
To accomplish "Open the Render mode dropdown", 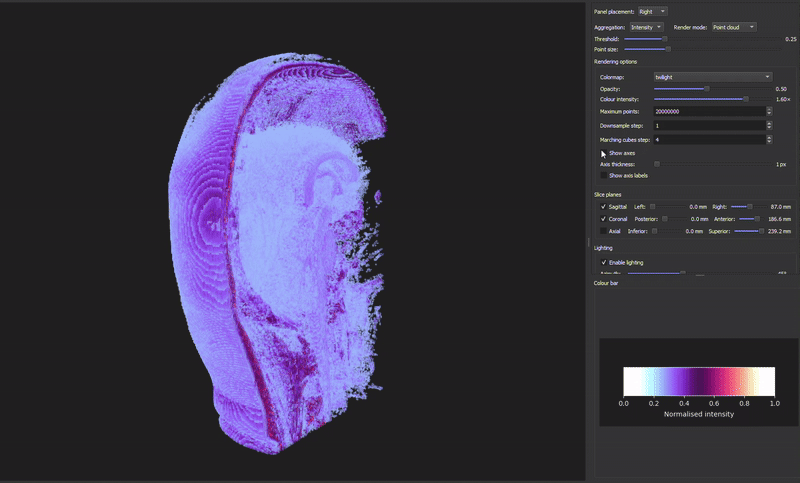I will pyautogui.click(x=733, y=27).
